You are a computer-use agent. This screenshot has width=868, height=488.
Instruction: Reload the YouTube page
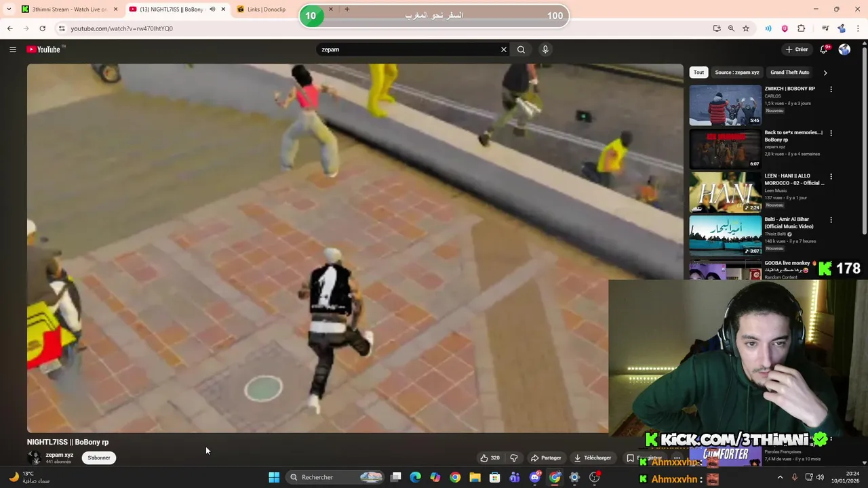(x=42, y=28)
